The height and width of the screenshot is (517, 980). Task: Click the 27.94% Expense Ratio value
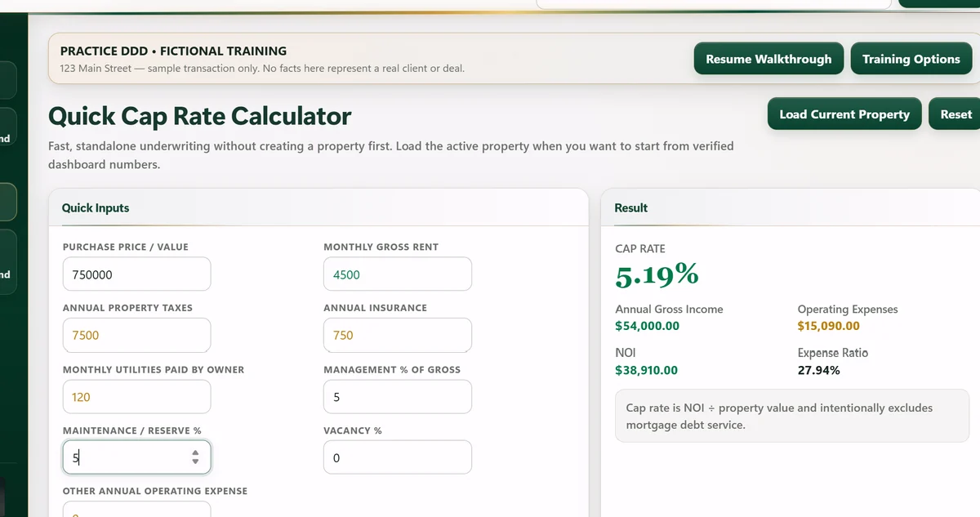(x=818, y=370)
